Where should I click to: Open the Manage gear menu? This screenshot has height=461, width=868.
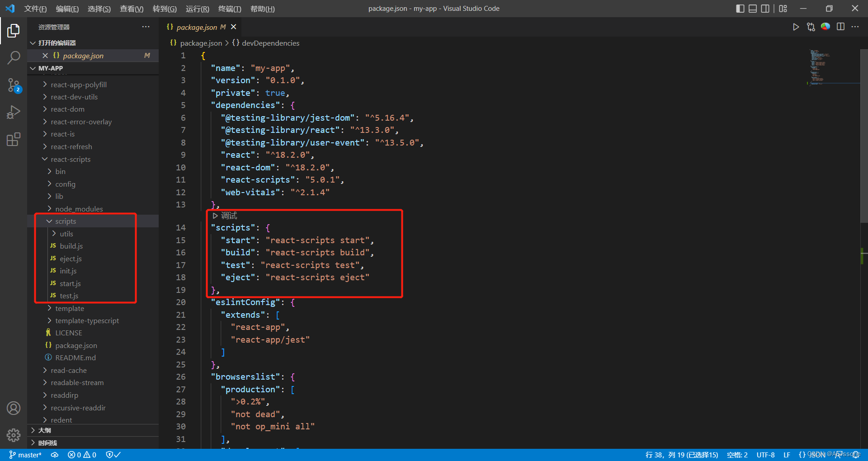point(14,435)
